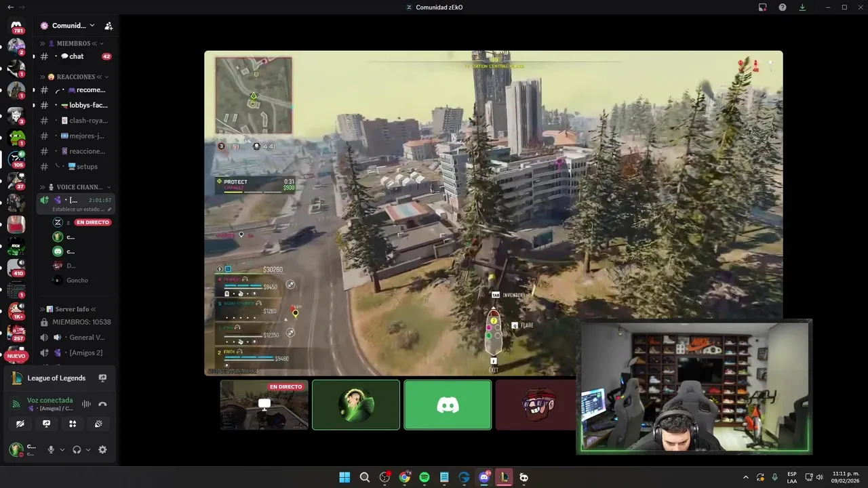Viewport: 868px width, 488px height.
Task: Select the Discord logo participant tile
Action: [x=448, y=405]
